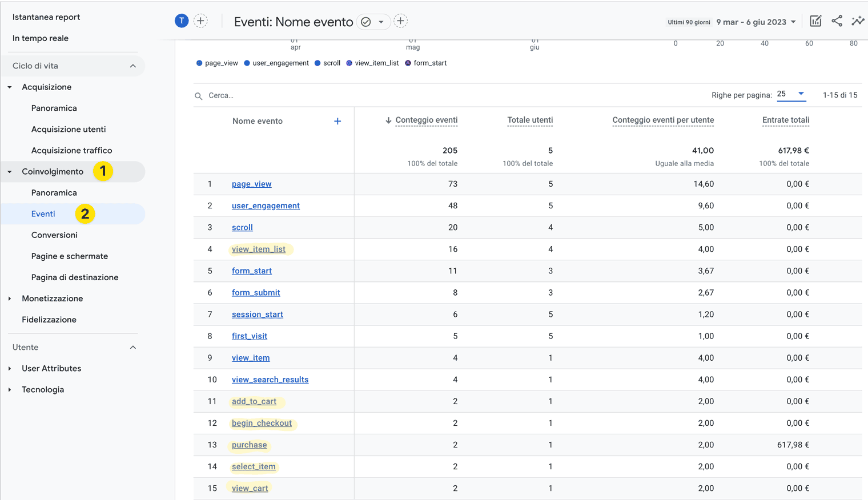Open the session_start event link
Image resolution: width=868 pixels, height=500 pixels.
258,314
